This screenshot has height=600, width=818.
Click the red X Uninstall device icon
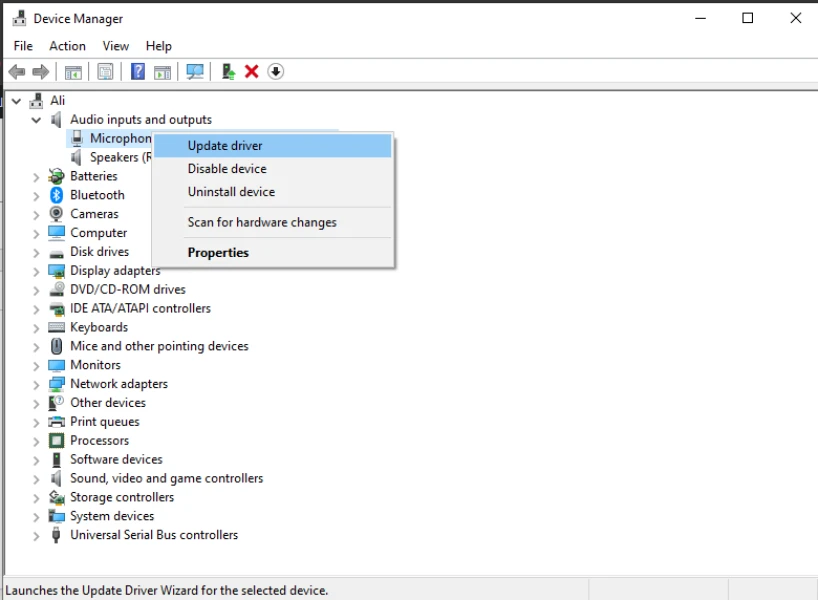[x=252, y=72]
